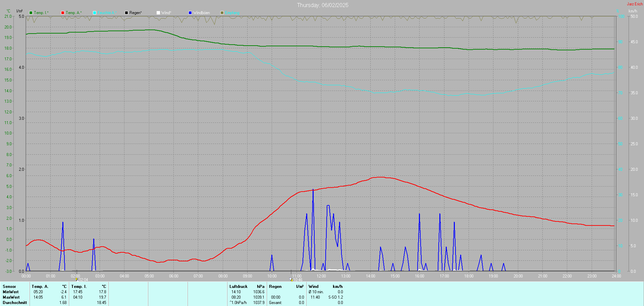The width and height of the screenshot is (644, 306).
Task: Select the Temp. I. legend label
Action: (x=41, y=13)
